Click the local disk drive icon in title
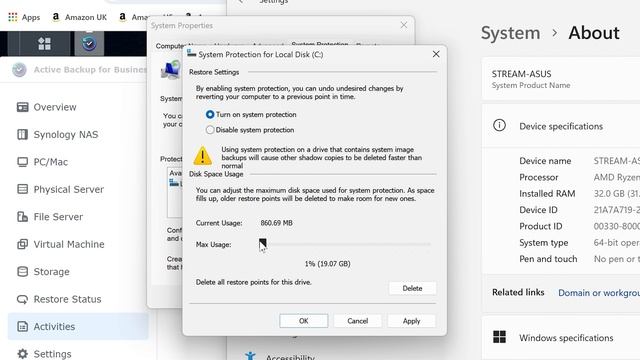640x360 pixels. [x=191, y=53]
